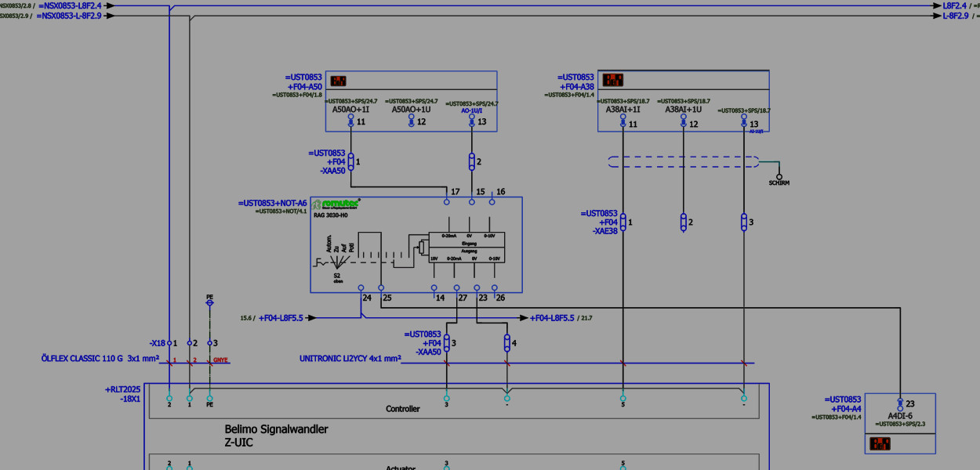Open the =UST0853+NOT/4.1 cross-reference

click(281, 211)
